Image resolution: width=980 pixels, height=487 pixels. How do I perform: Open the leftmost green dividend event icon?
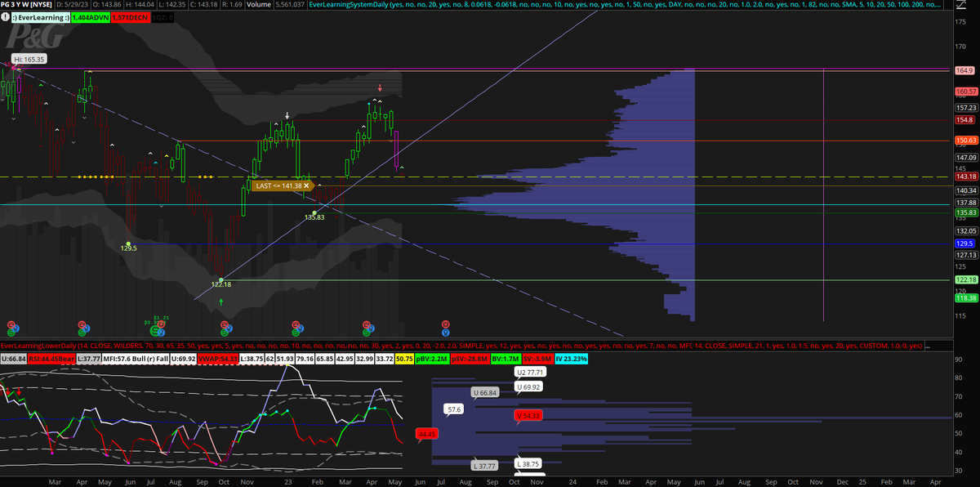coord(11,332)
